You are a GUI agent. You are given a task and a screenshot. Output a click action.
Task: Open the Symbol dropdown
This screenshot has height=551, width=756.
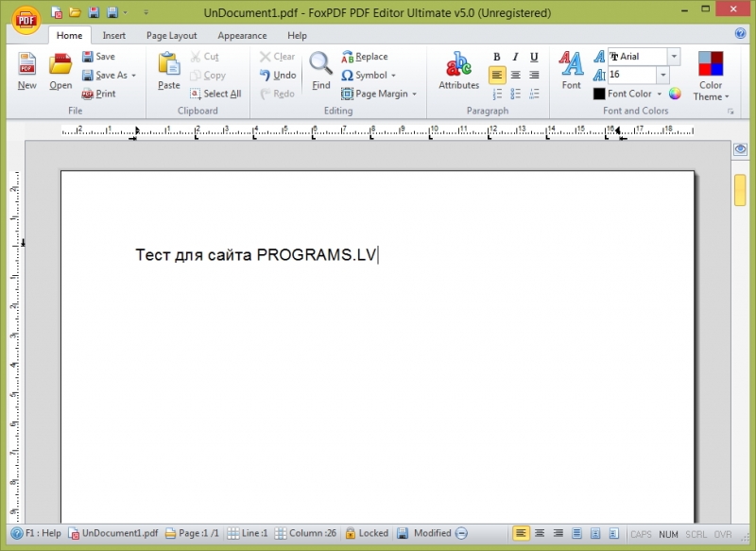pyautogui.click(x=368, y=76)
